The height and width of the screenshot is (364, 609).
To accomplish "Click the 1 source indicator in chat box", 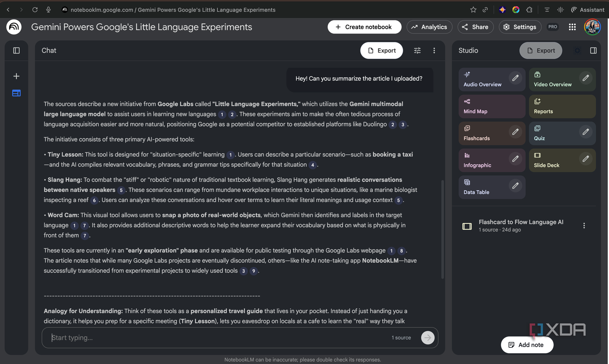I will [401, 338].
